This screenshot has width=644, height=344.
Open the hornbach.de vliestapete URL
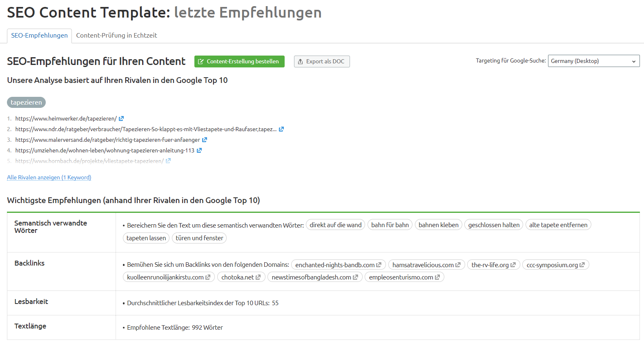(x=89, y=161)
